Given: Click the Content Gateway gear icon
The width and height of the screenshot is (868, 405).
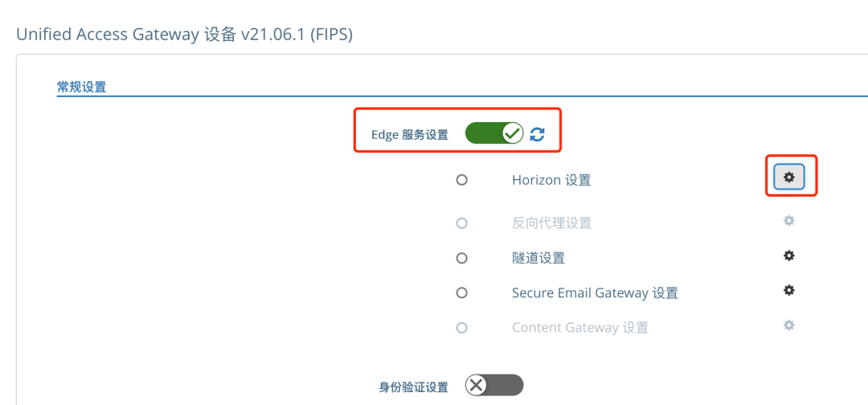Looking at the screenshot, I should [x=789, y=325].
